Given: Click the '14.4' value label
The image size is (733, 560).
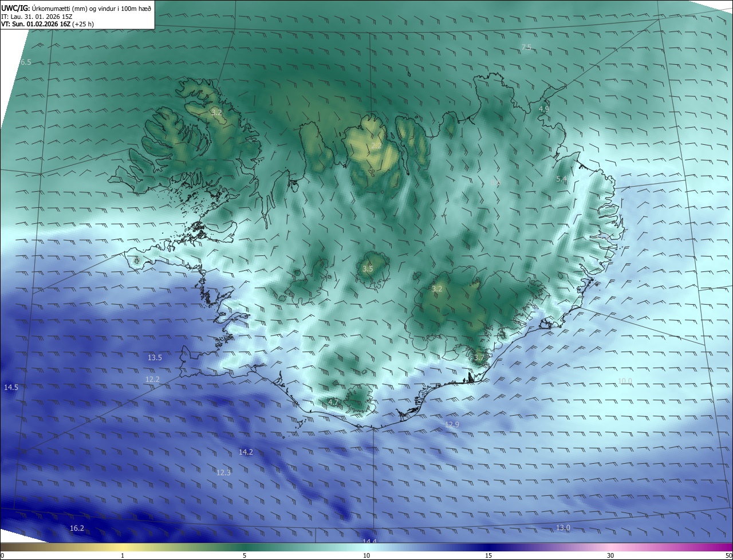Looking at the screenshot, I should (369, 541).
